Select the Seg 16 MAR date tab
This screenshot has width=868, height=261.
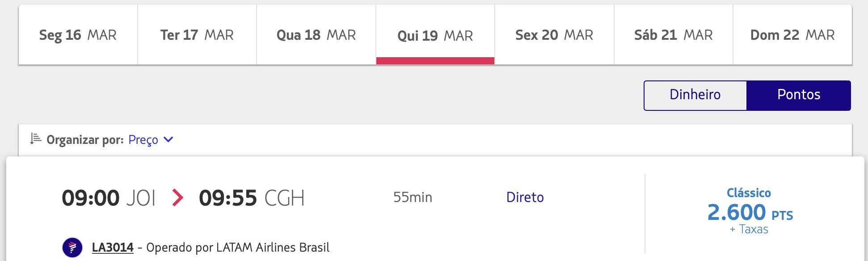(78, 35)
